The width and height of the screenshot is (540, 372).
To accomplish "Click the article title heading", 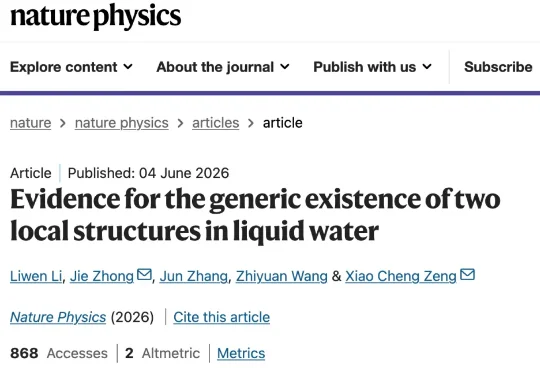I will [255, 215].
